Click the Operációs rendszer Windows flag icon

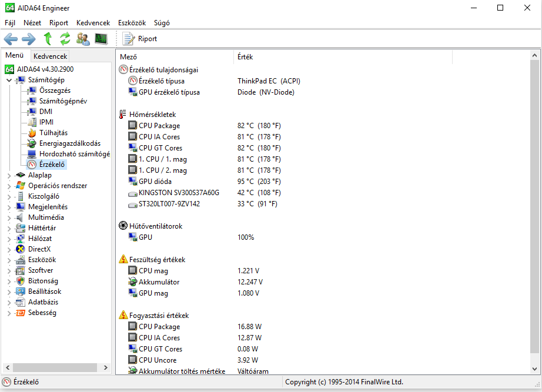(x=21, y=186)
